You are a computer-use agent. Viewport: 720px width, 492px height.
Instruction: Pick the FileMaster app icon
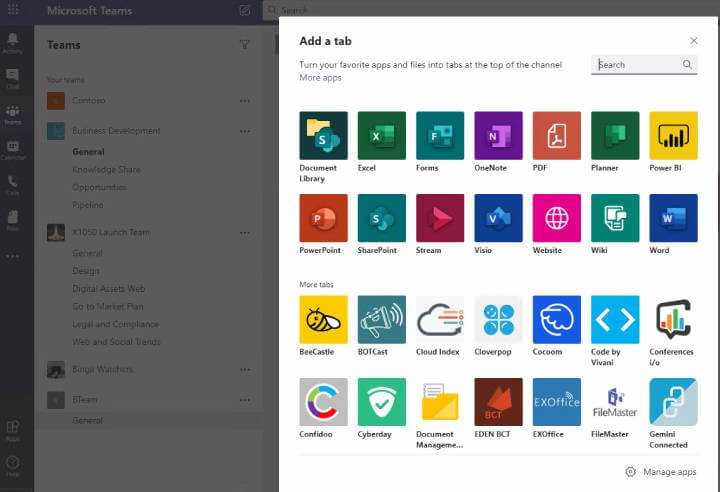point(615,402)
